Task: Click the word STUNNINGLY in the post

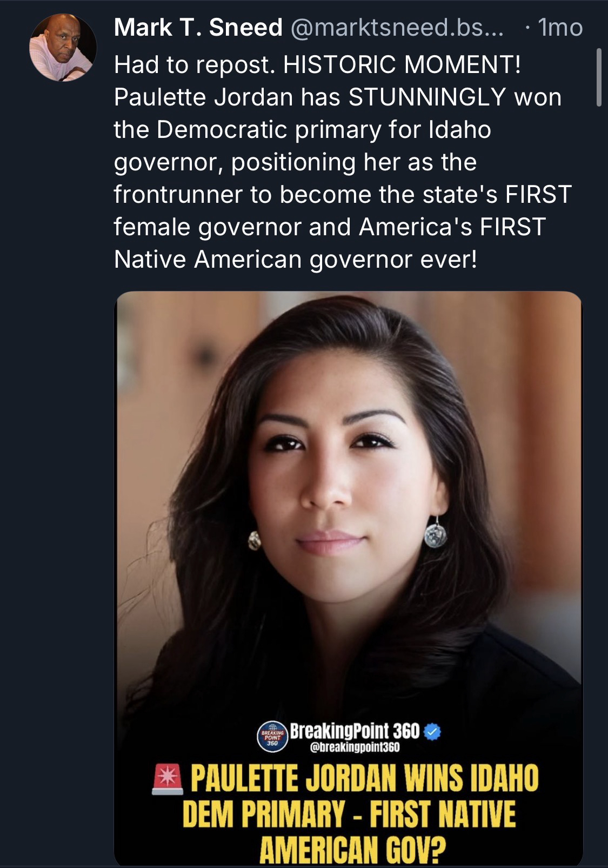Action: coord(427,97)
